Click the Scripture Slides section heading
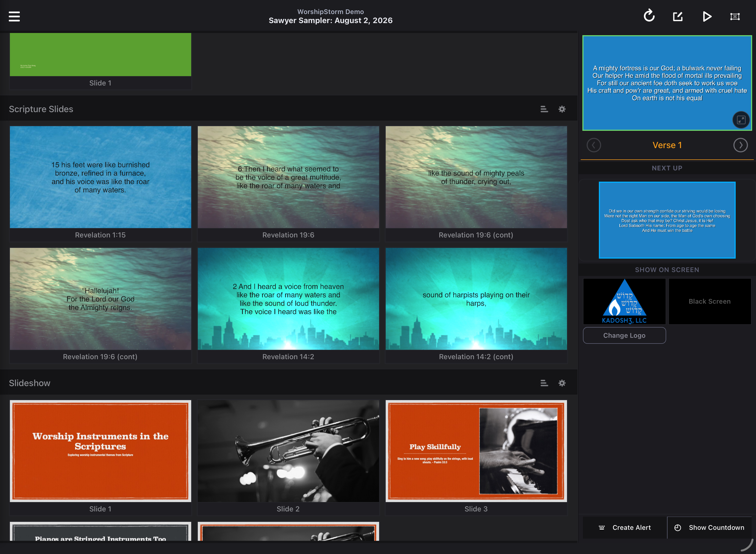This screenshot has width=756, height=554. [41, 109]
